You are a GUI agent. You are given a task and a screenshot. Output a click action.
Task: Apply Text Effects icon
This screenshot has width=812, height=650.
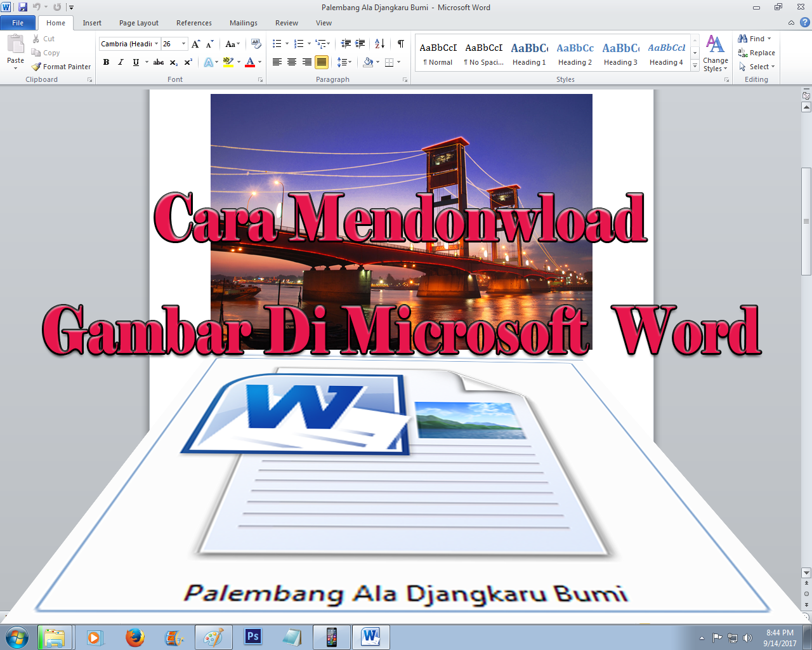[x=208, y=62]
